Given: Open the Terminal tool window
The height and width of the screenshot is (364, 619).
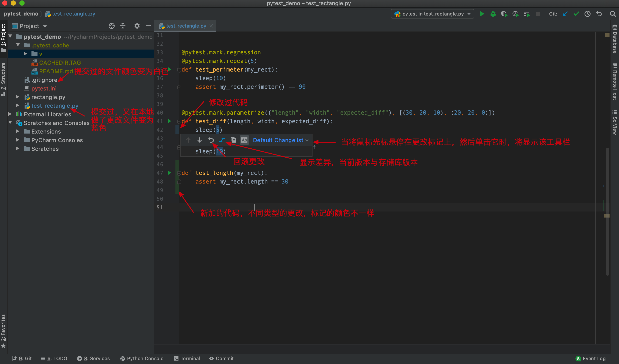Looking at the screenshot, I should point(187,358).
